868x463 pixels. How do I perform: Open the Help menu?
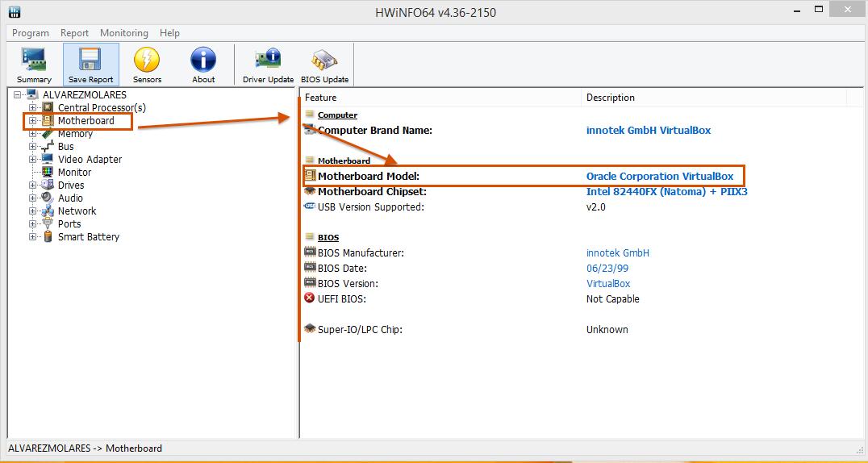click(169, 33)
